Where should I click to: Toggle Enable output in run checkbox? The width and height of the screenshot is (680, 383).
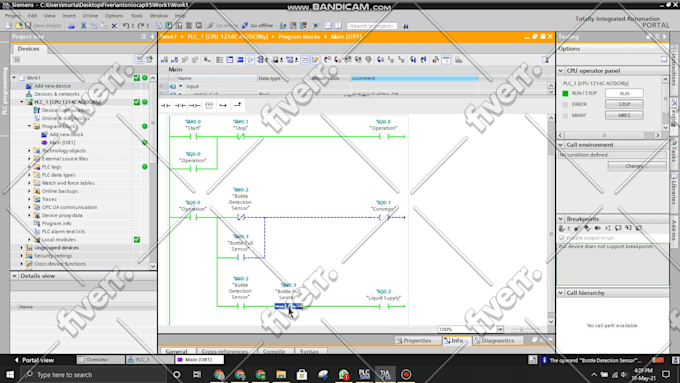coord(562,238)
